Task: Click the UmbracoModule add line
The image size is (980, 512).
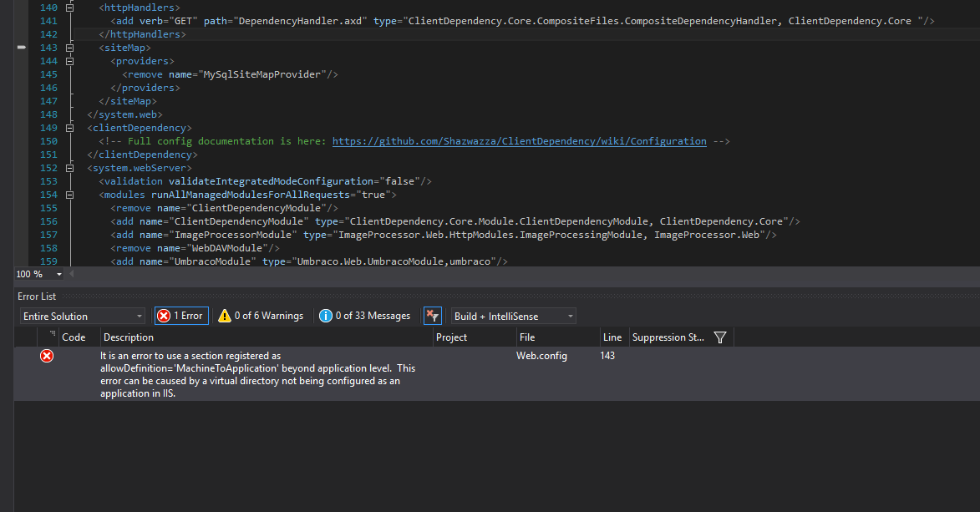Action: pos(309,261)
